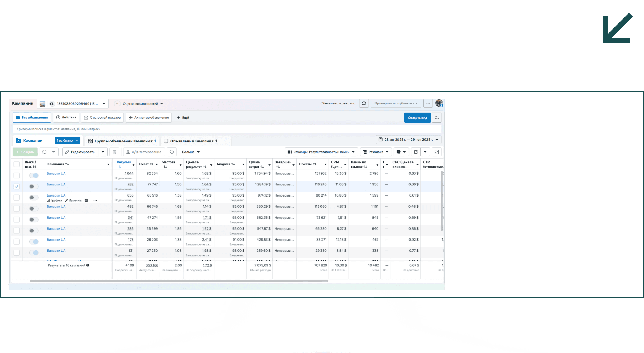This screenshot has height=353, width=644.
Task: Select the Все объявления tab
Action: 32,118
